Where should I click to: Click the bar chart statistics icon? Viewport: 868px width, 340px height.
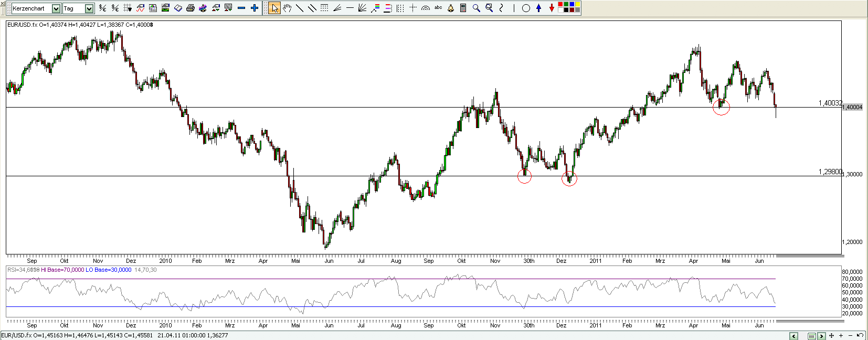[153, 8]
